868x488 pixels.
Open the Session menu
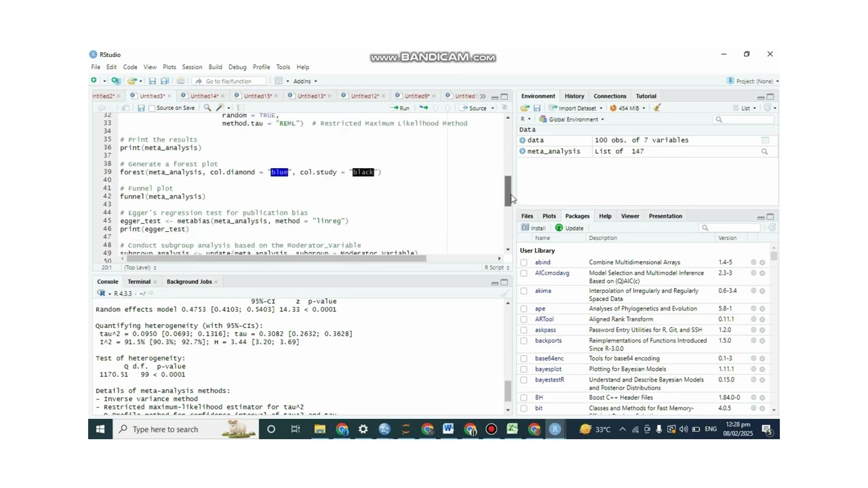[x=192, y=67]
